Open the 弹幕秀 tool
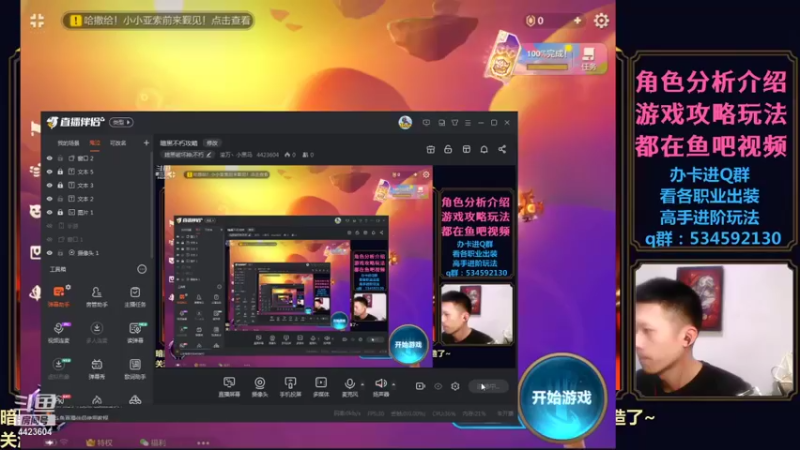800x450 pixels. (96, 368)
